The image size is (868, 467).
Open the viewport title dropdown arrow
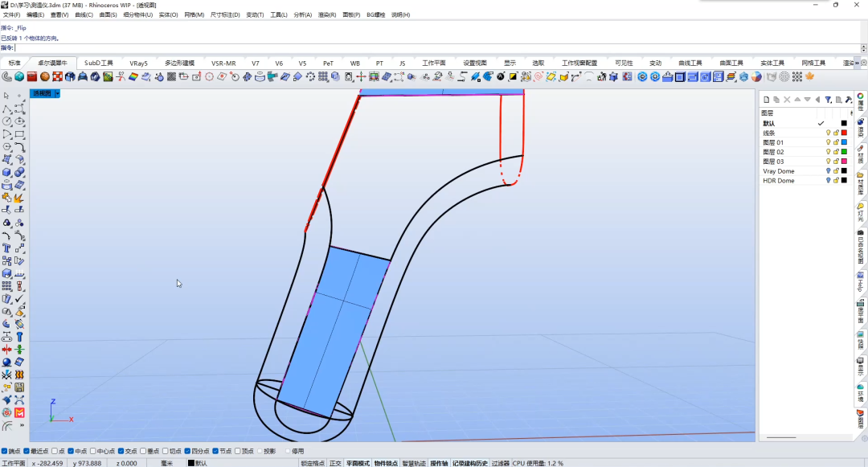[57, 93]
